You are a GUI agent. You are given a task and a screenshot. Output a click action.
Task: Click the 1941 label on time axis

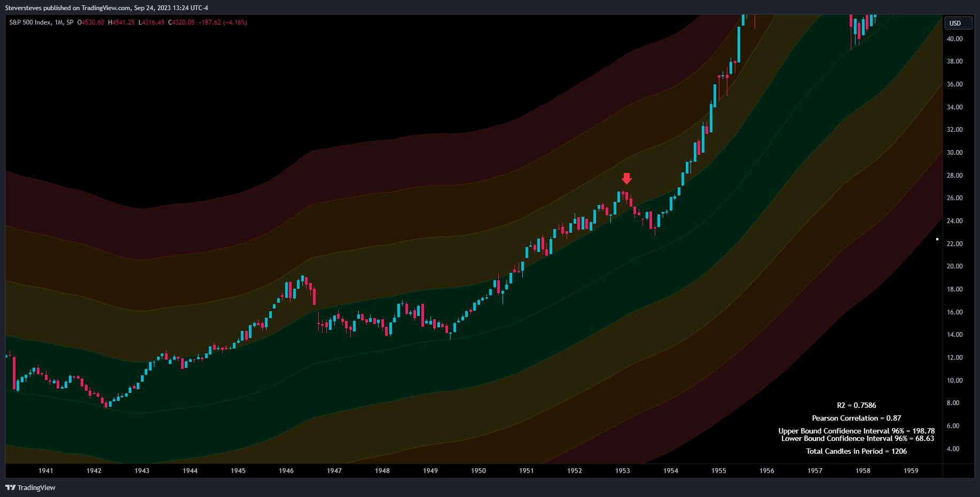pos(46,470)
